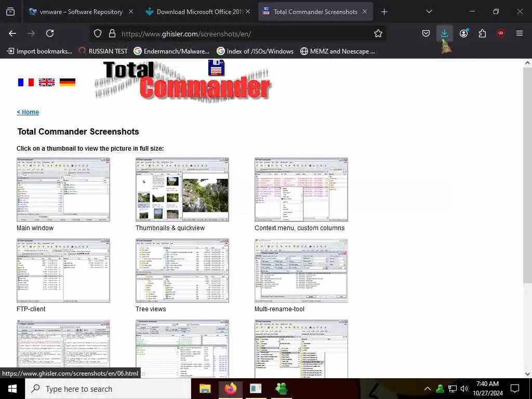Expand the list all tabs dropdown

[429, 11]
